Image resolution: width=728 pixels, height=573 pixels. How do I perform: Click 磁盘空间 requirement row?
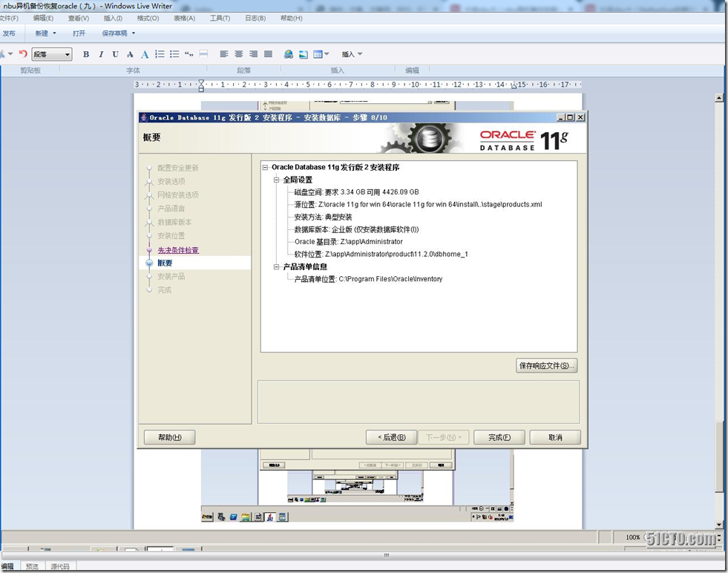pos(356,191)
